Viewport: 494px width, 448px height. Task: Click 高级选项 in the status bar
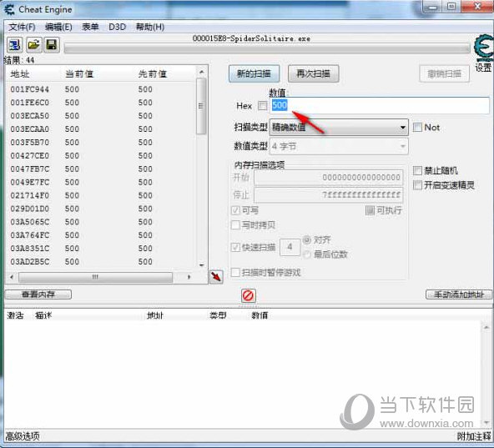[23, 436]
